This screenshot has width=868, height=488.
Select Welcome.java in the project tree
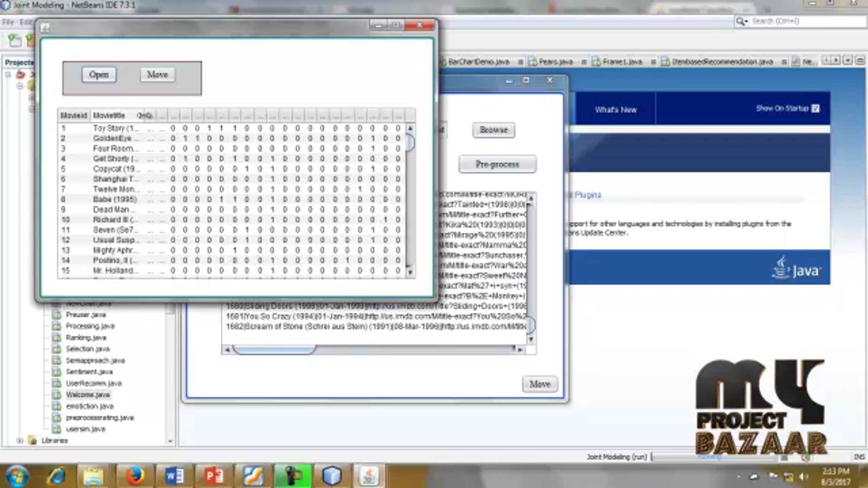click(x=88, y=395)
